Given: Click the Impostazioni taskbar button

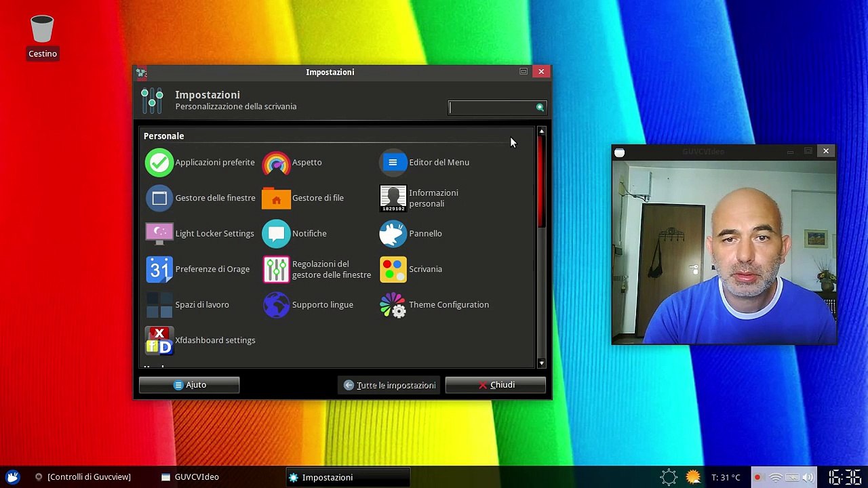Looking at the screenshot, I should pos(347,477).
